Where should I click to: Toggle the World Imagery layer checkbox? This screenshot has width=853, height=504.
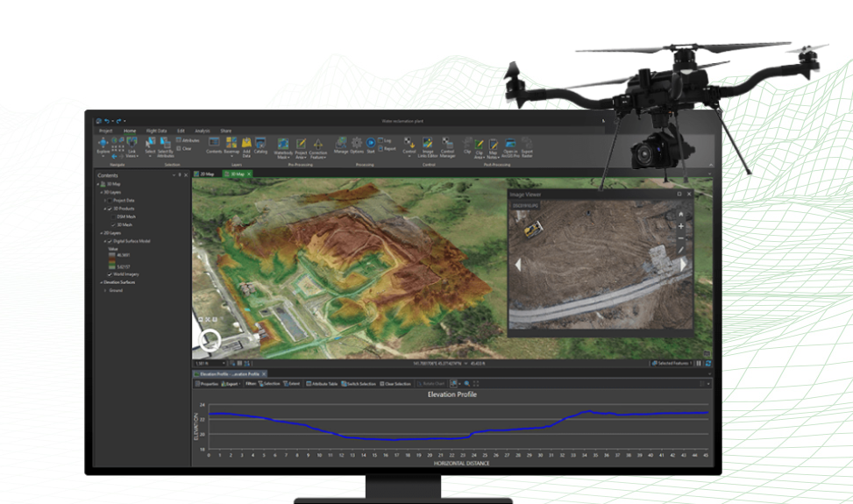[110, 274]
